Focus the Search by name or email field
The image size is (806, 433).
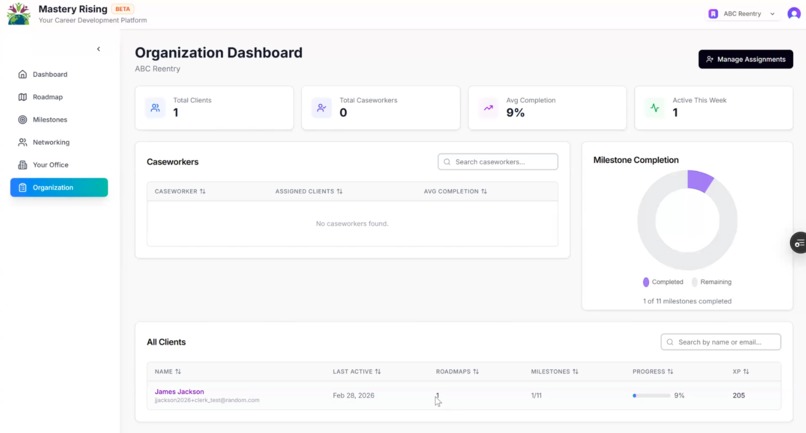pyautogui.click(x=720, y=342)
